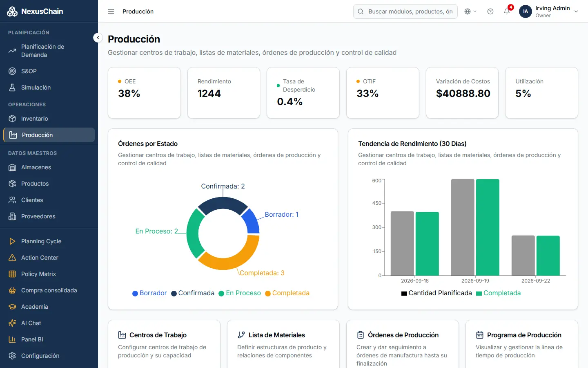Go to Proveedores
This screenshot has width=588, height=368.
coord(49,216)
